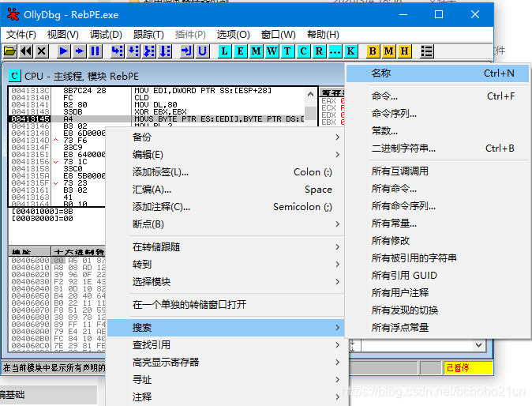Choose 命令序列... in search submenu
532x406 pixels.
coord(438,114)
